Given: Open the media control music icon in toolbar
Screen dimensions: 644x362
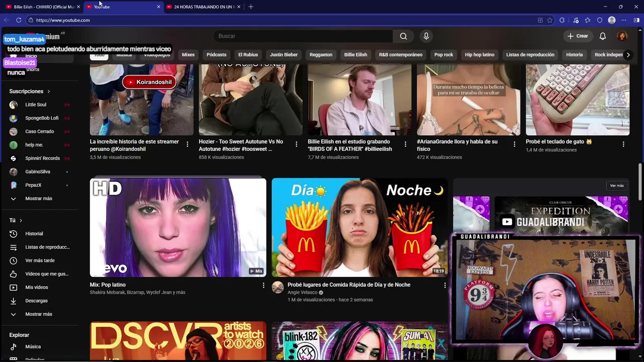Looking at the screenshot, I should tap(575, 20).
